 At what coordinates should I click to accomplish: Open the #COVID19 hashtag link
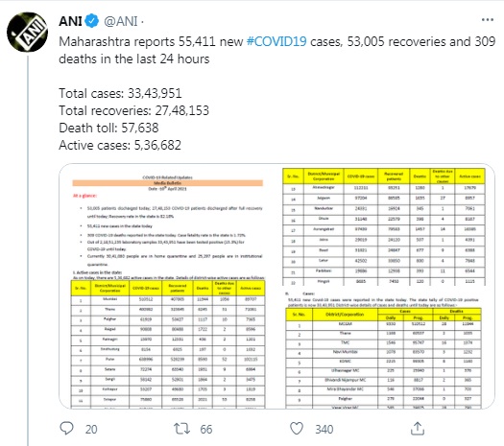tap(276, 42)
